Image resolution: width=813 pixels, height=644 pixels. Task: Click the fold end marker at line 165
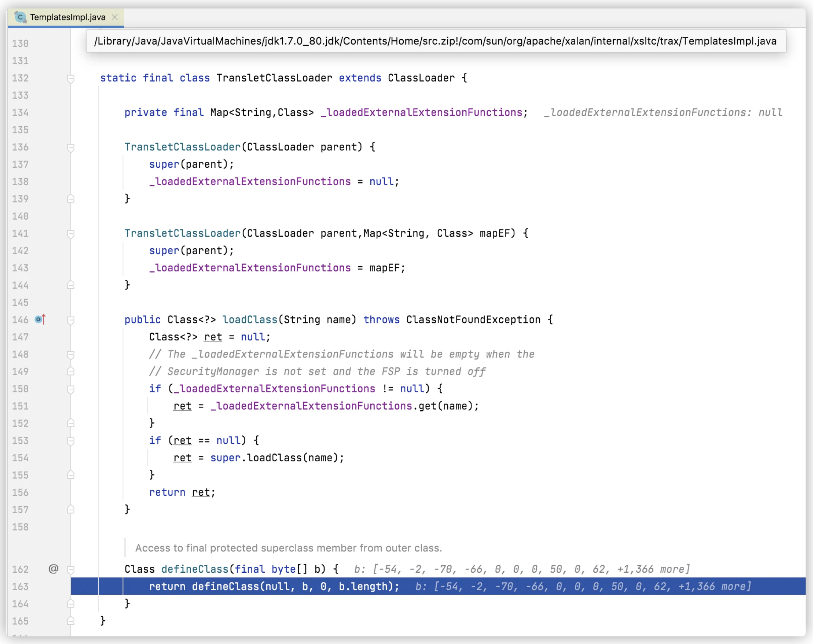coord(71,621)
